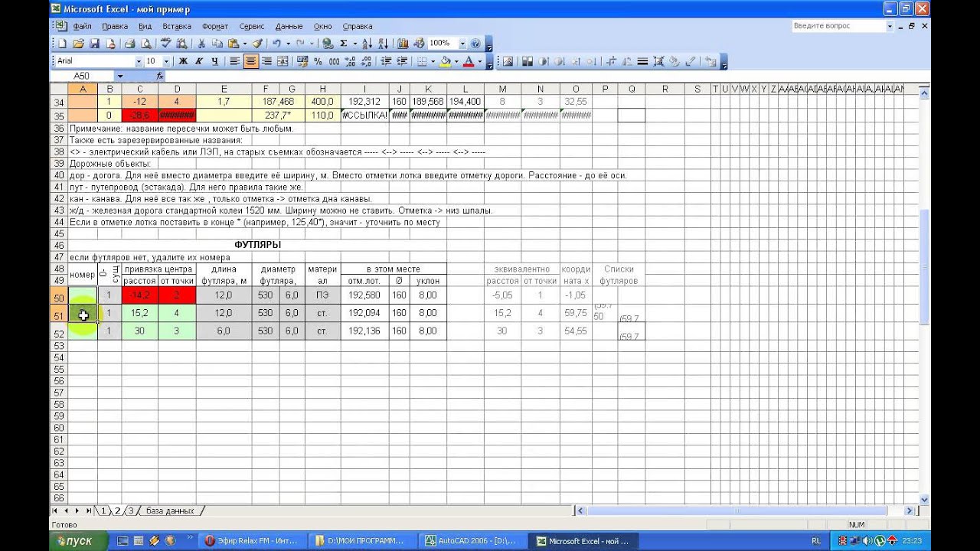The height and width of the screenshot is (551, 980).
Task: Open the Arial font name dropdown
Action: pos(139,61)
